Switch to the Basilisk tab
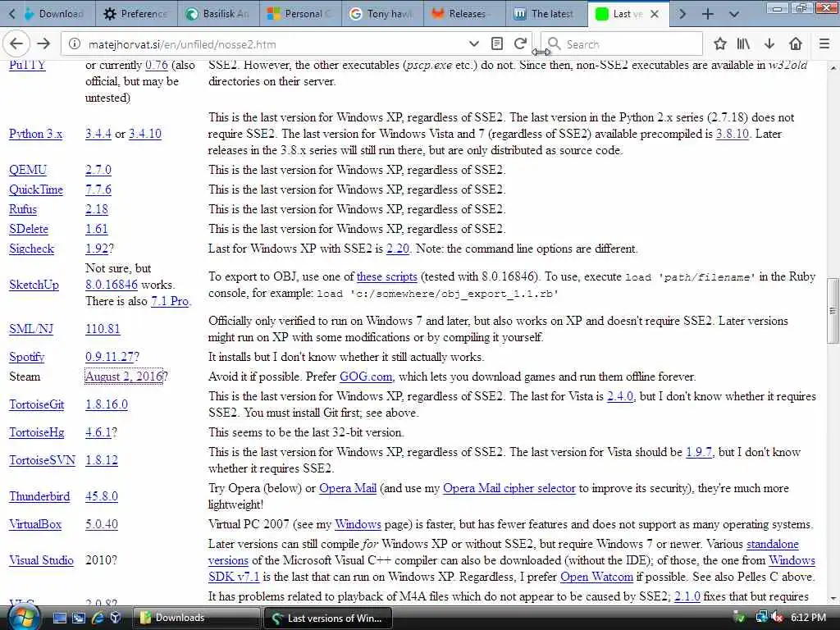This screenshot has height=630, width=840. pos(218,14)
